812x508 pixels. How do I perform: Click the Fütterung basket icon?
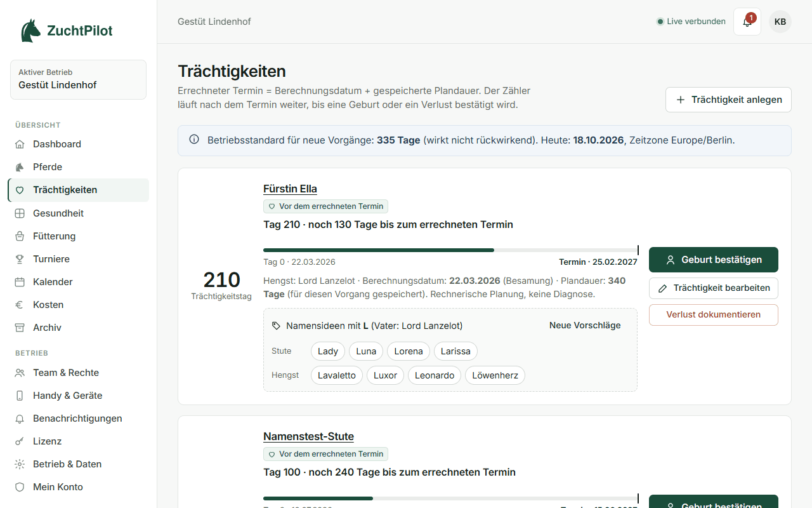pyautogui.click(x=20, y=236)
